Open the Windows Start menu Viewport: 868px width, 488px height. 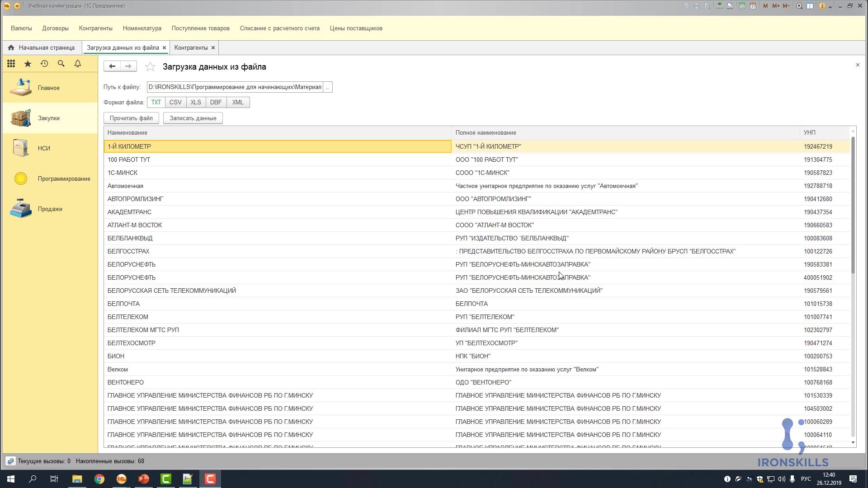11,479
